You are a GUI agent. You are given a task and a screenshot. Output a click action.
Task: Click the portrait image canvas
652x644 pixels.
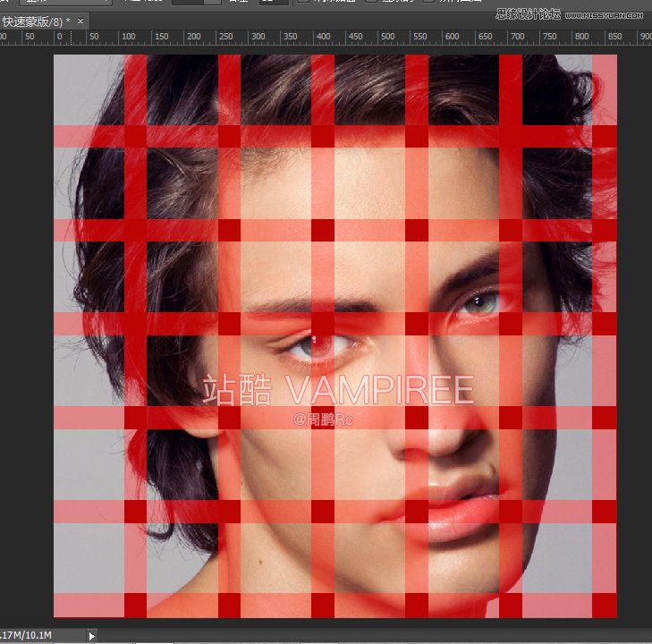[x=335, y=336]
